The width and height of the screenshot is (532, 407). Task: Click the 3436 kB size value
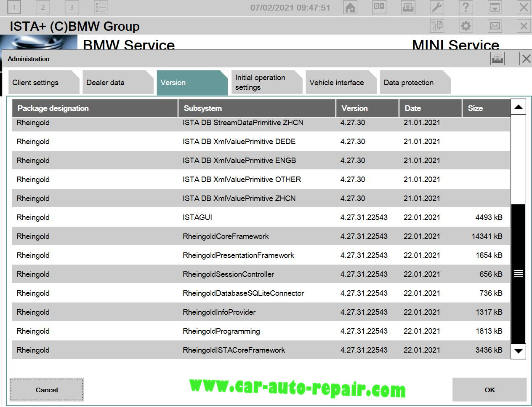(x=489, y=350)
